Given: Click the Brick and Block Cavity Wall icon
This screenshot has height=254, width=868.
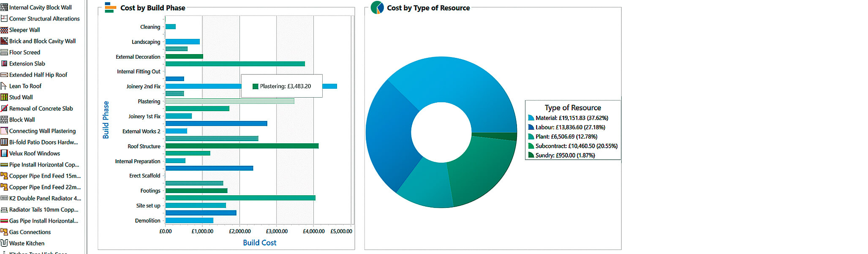Looking at the screenshot, I should [x=4, y=41].
